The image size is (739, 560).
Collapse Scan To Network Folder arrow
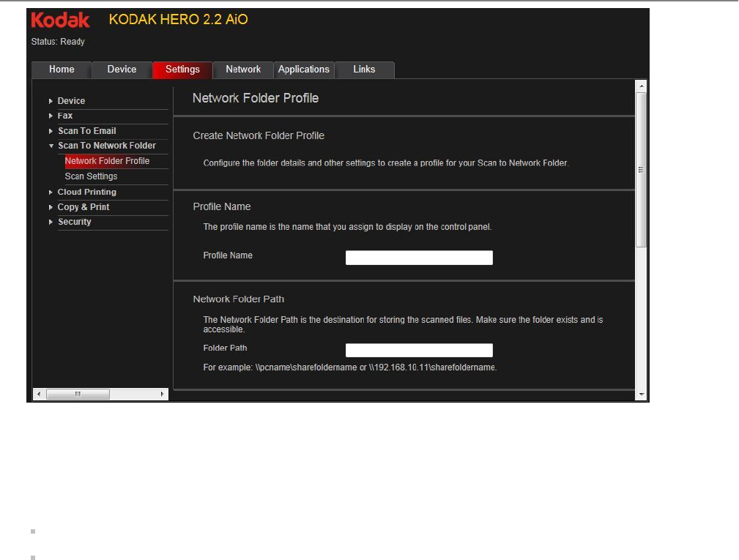(x=51, y=146)
